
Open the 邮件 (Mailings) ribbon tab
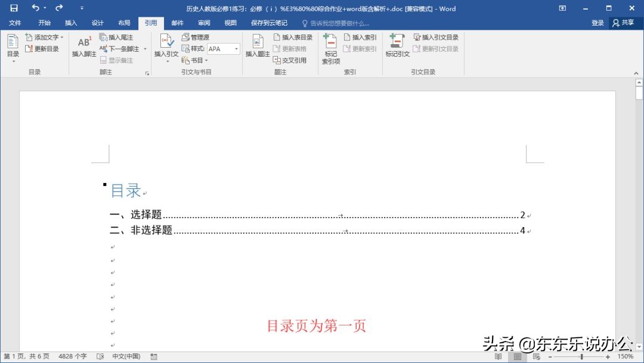click(177, 23)
